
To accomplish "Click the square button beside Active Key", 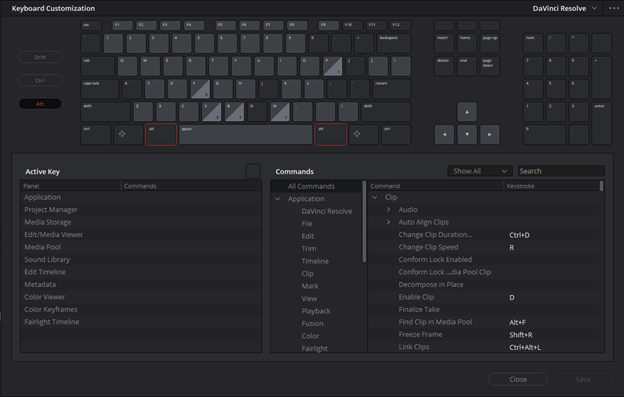I will pyautogui.click(x=253, y=171).
